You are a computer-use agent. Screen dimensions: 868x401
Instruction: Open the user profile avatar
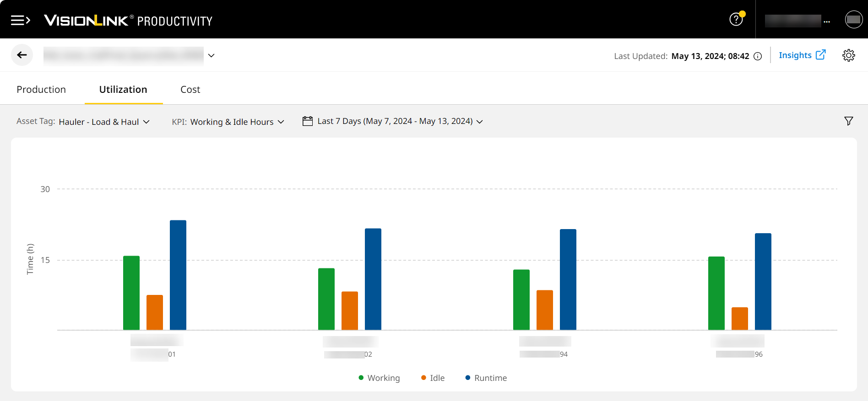[x=853, y=20]
